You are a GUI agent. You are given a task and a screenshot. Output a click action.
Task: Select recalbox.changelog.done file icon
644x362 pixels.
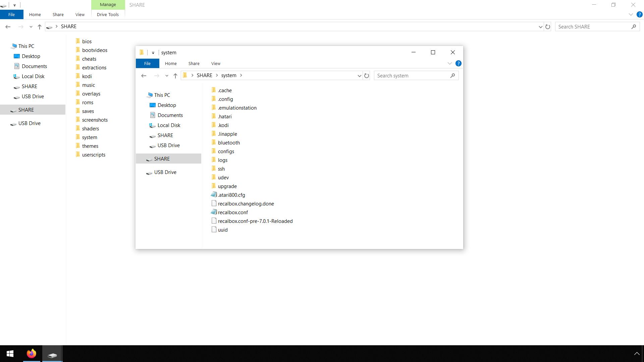[214, 203]
